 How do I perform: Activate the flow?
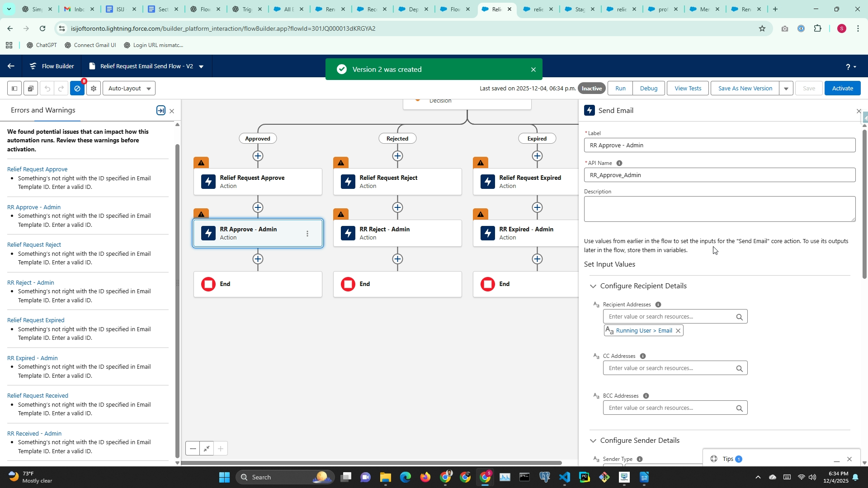pos(842,89)
